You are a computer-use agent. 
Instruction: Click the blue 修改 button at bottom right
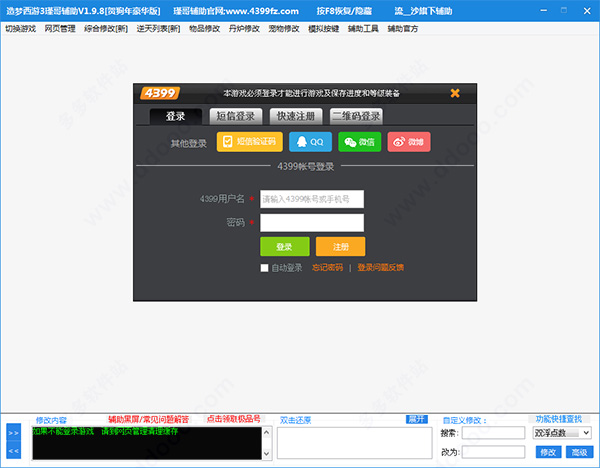548,452
